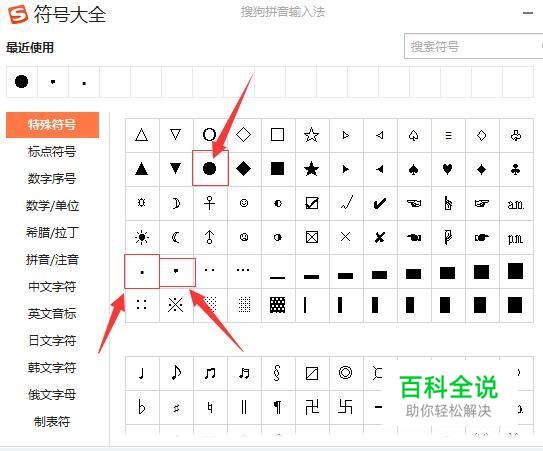This screenshot has width=543, height=451.
Task: Insert the section sign § symbol
Action: click(x=277, y=373)
